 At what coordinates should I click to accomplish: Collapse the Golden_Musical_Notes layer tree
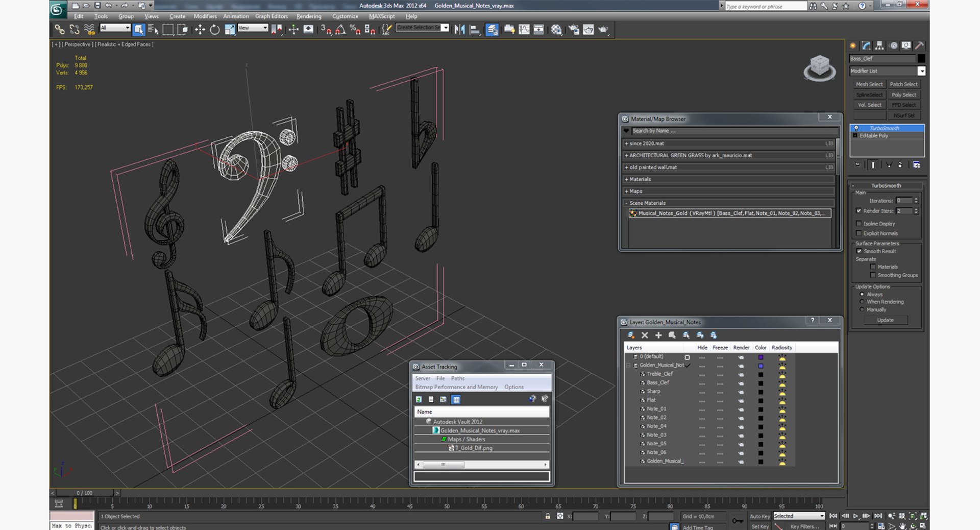tap(628, 366)
